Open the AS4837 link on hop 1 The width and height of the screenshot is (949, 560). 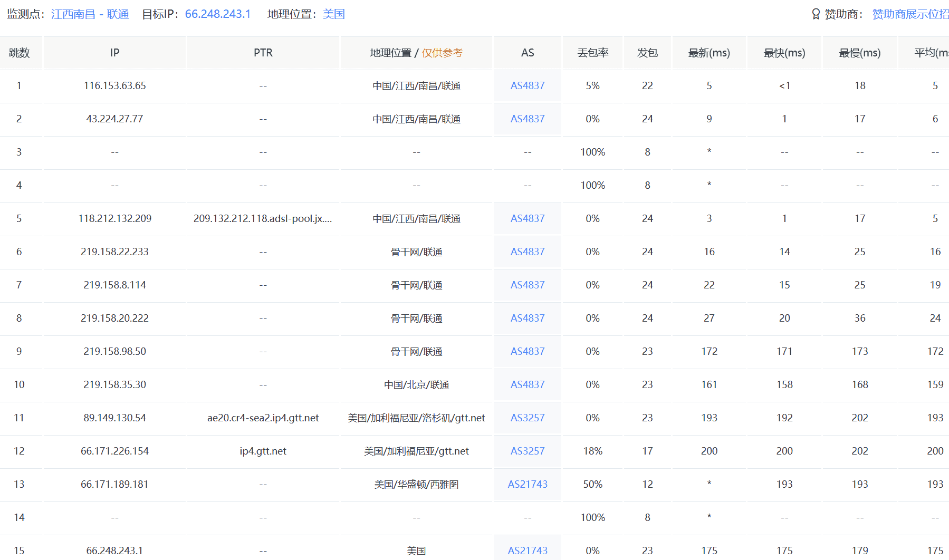point(527,85)
